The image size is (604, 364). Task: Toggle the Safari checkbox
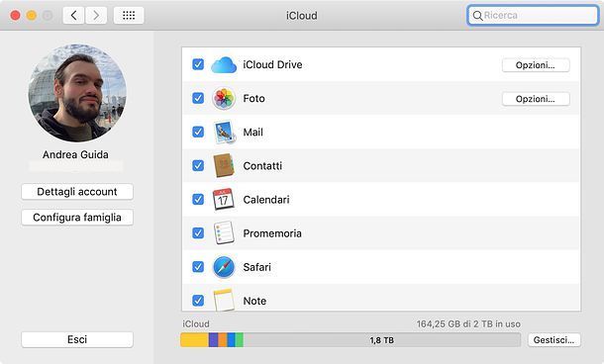[198, 267]
